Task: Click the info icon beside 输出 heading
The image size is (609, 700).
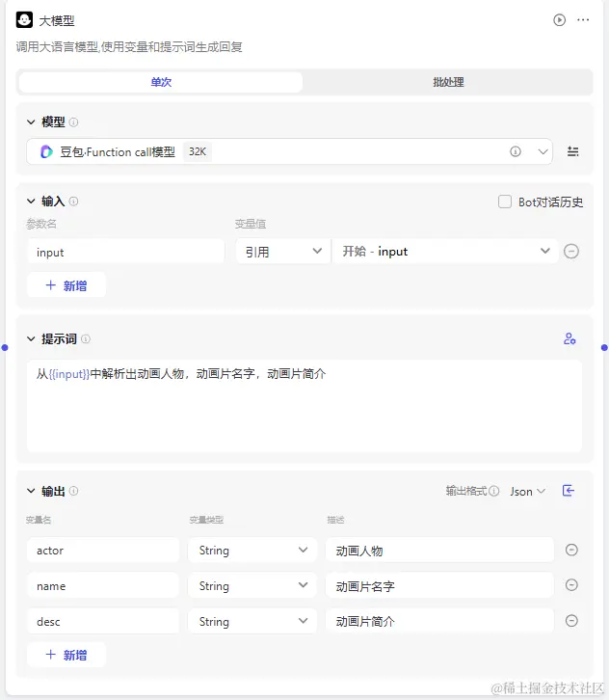Action: click(x=73, y=491)
